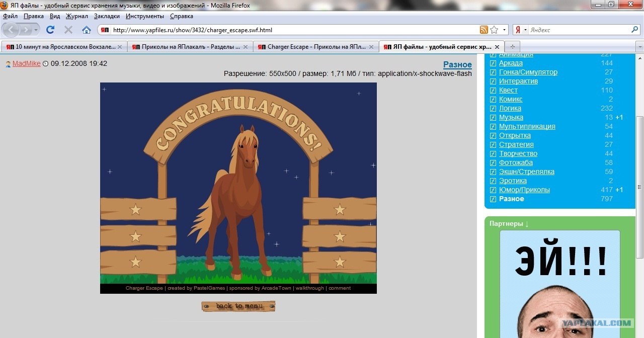Click the flash icon beside Логика

point(493,109)
